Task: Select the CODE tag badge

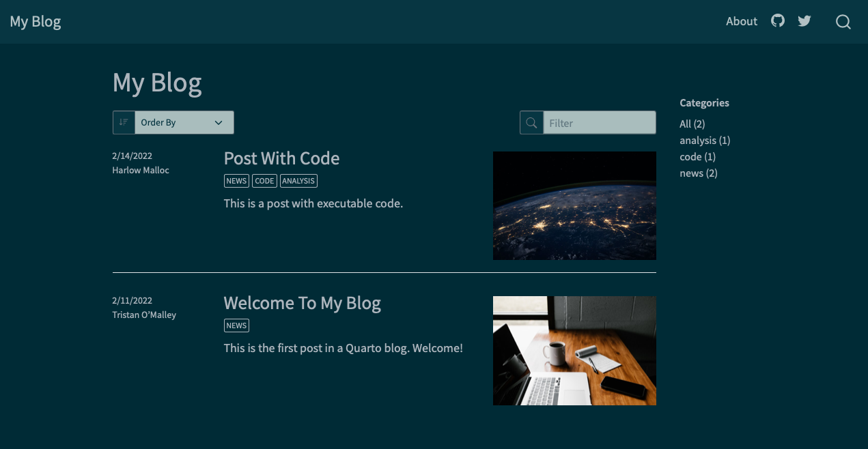Action: [264, 181]
